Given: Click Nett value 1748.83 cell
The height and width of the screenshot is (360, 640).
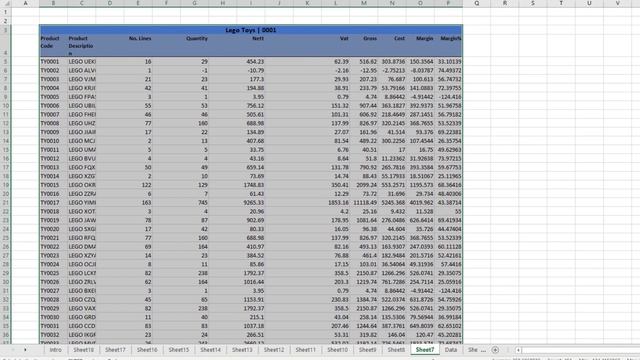Looking at the screenshot, I should click(x=251, y=185).
